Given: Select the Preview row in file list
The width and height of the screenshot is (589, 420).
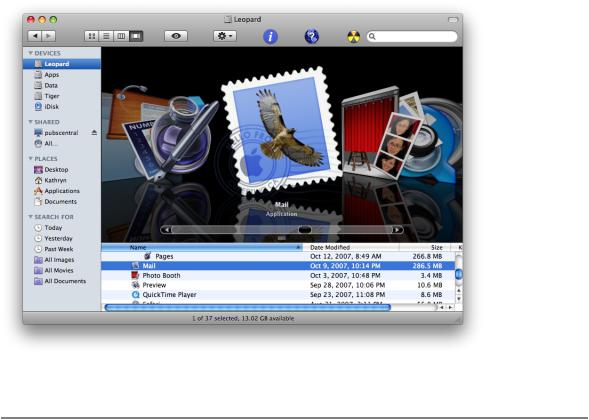Looking at the screenshot, I should click(278, 285).
